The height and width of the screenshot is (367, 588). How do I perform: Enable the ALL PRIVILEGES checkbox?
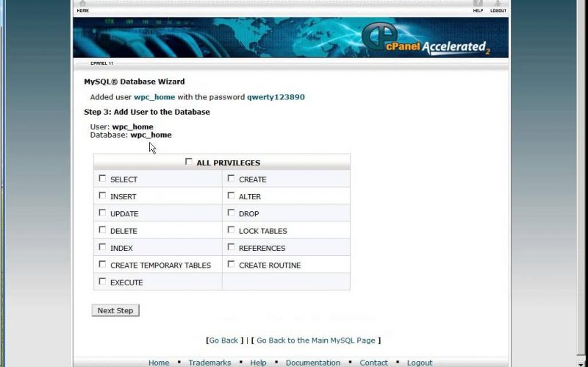click(x=189, y=162)
